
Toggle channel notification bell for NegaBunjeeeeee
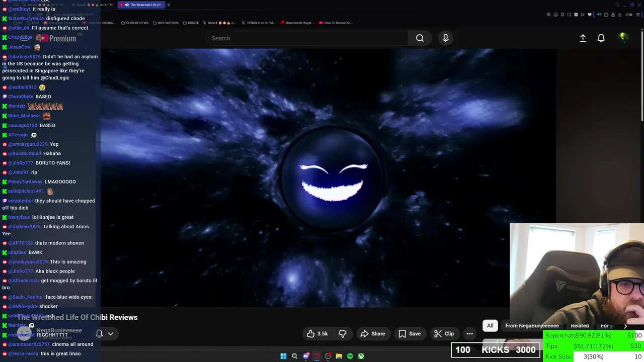99,333
